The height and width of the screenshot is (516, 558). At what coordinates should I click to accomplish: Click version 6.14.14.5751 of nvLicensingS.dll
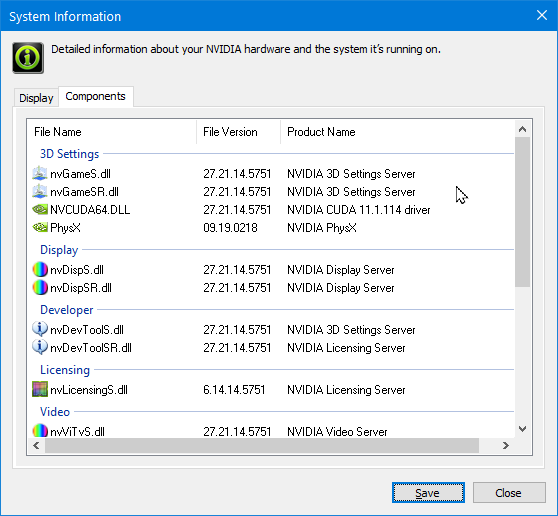[234, 390]
